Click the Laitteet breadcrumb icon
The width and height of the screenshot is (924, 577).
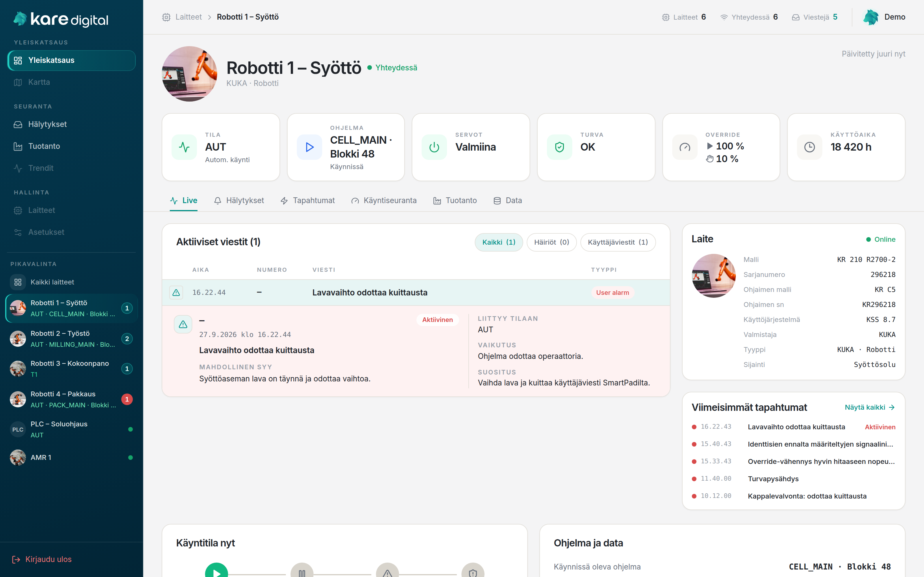[x=166, y=17]
